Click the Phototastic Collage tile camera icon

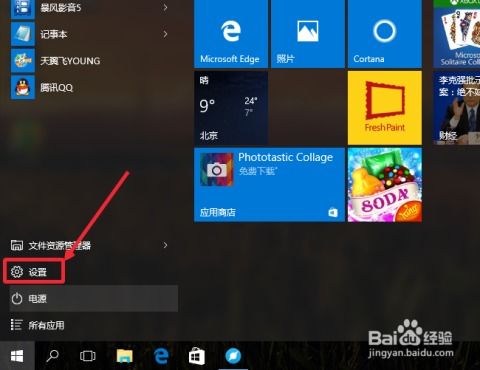tap(217, 170)
